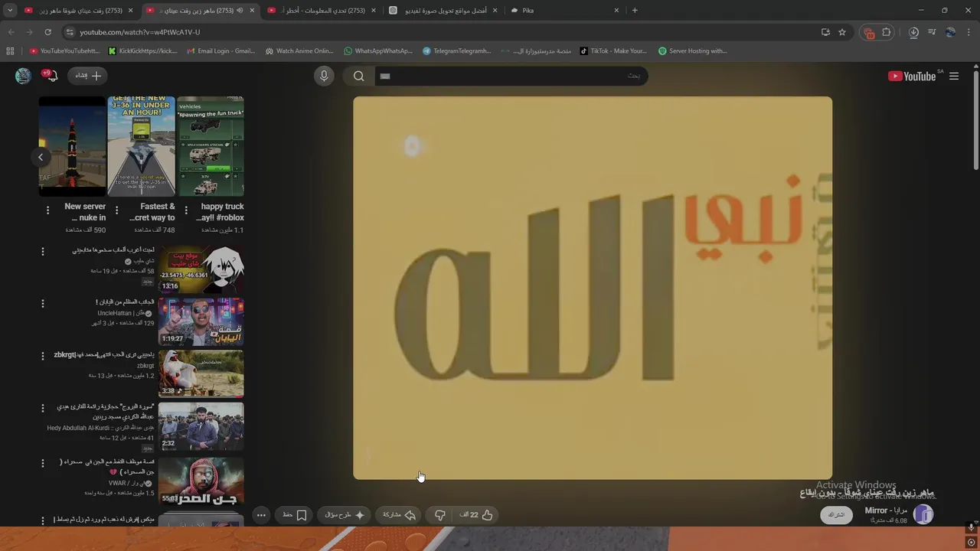Open the browser downloads icon

tap(913, 32)
